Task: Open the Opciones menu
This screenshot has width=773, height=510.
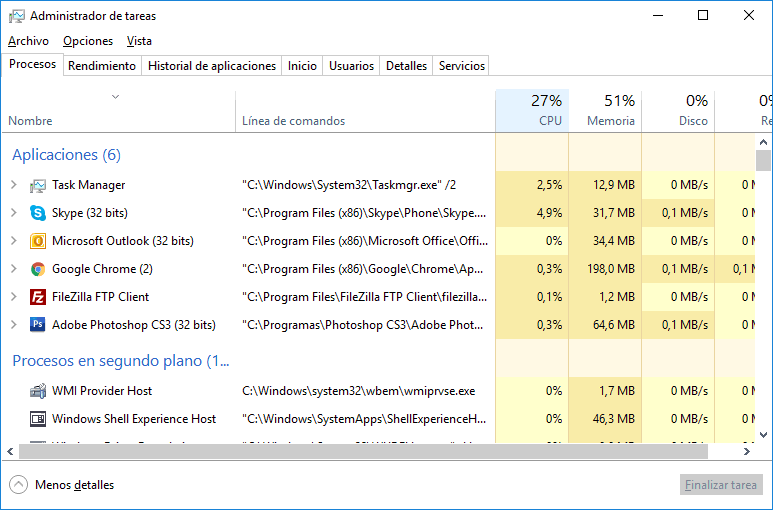Action: pyautogui.click(x=88, y=41)
